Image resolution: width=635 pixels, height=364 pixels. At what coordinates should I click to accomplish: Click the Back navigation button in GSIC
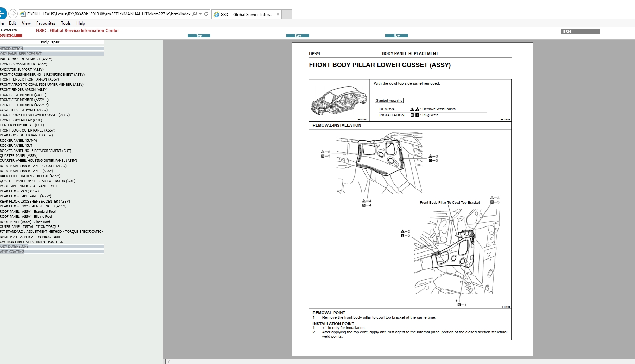298,36
